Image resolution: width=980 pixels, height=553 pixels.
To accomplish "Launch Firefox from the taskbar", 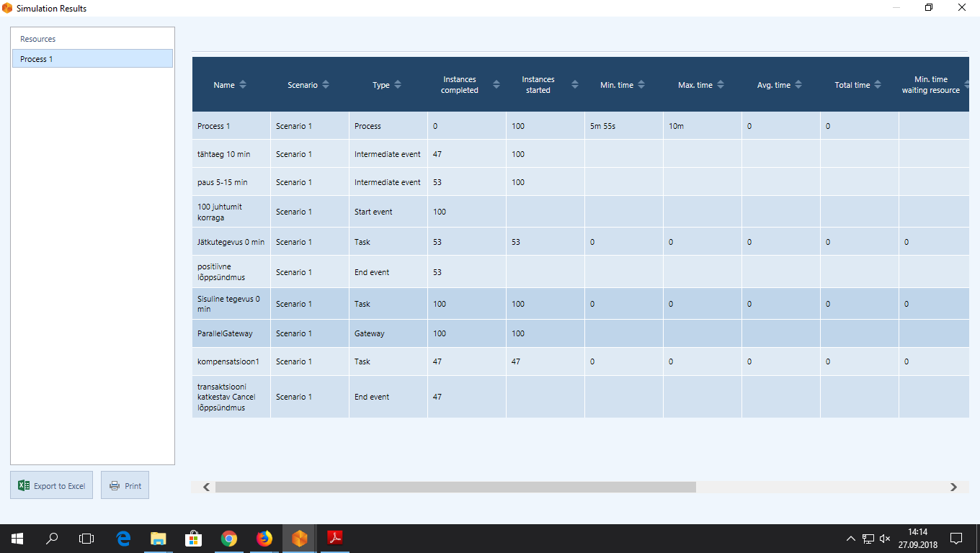I will click(x=264, y=539).
